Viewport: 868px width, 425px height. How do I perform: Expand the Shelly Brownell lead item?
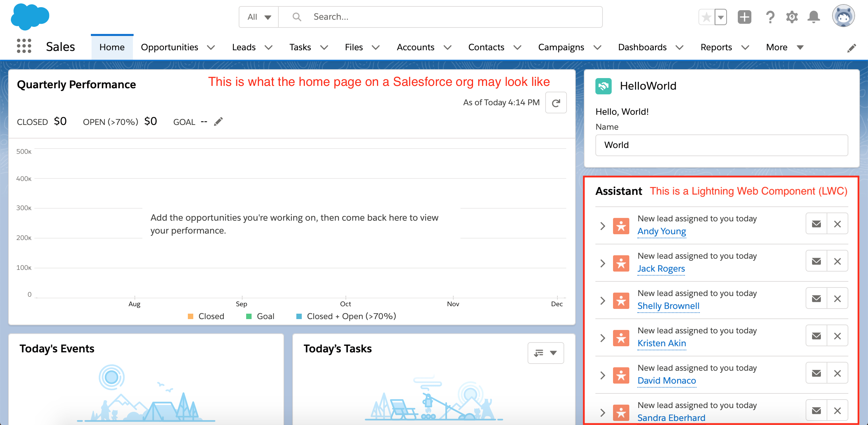(x=603, y=300)
